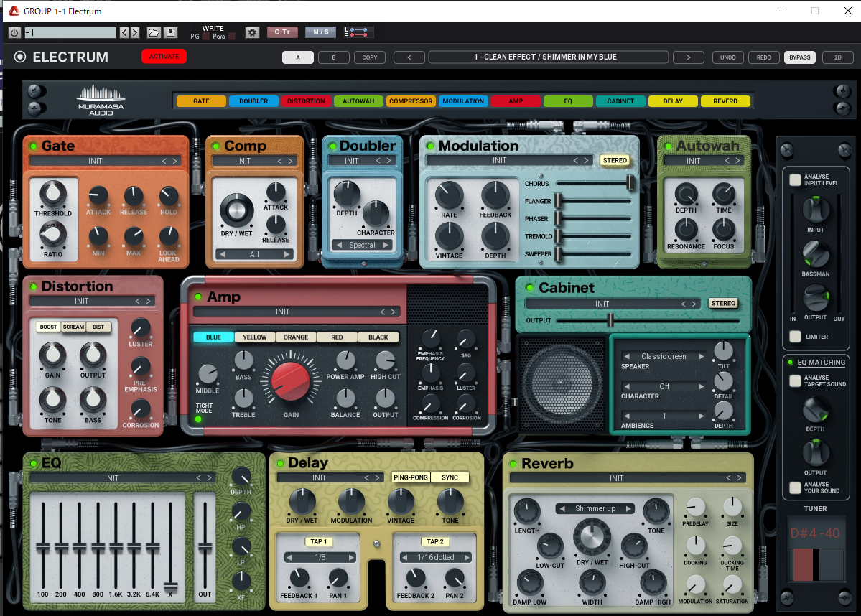Click the Electrum logo circle icon
This screenshot has width=861, height=616.
pyautogui.click(x=20, y=57)
